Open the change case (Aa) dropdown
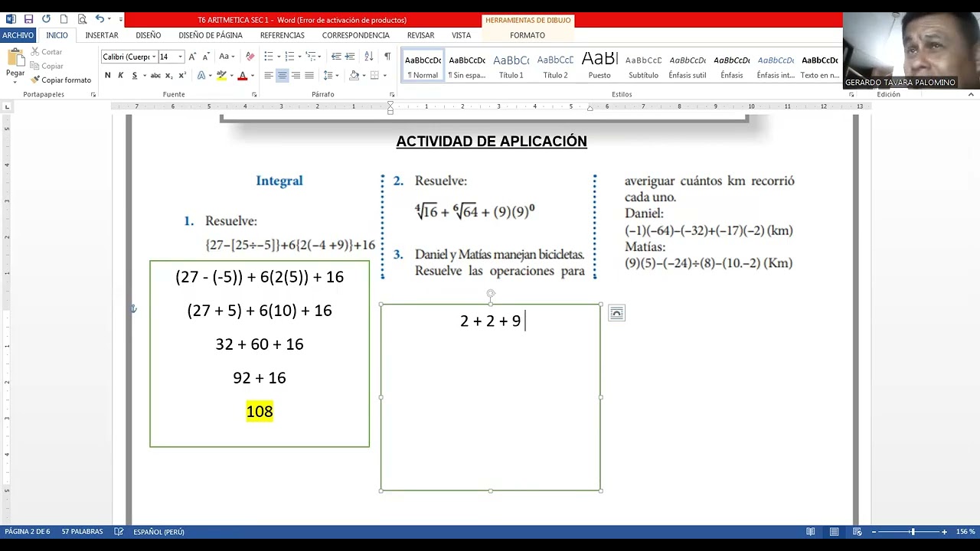 [x=227, y=57]
